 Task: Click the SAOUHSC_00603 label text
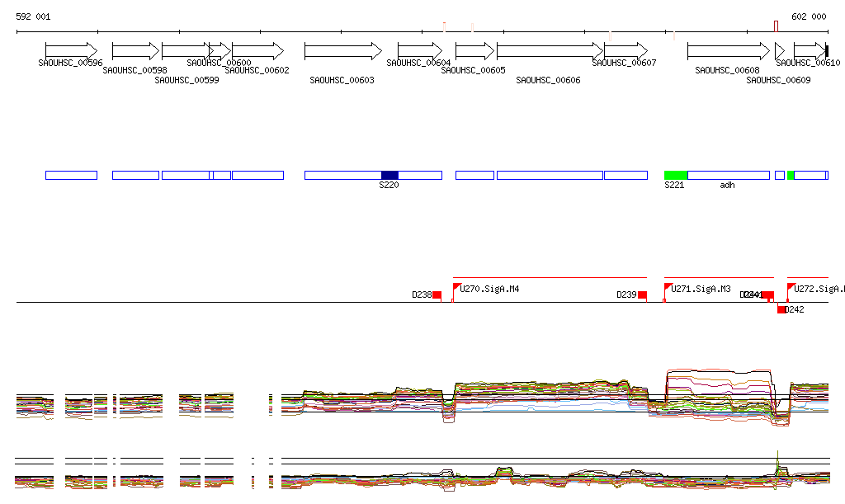point(342,80)
